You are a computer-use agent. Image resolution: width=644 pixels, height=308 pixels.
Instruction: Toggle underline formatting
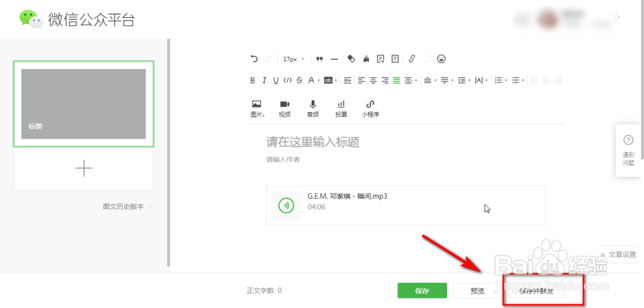276,81
